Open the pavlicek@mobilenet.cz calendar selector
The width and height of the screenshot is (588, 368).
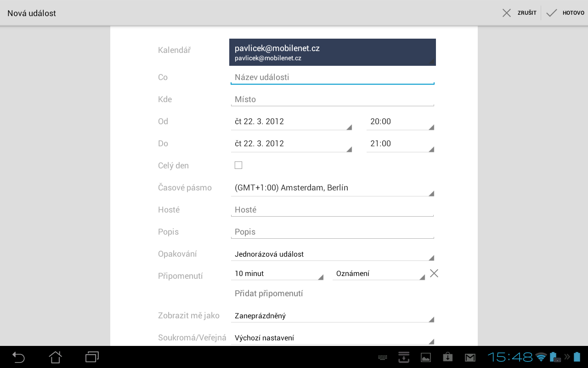[x=332, y=52]
